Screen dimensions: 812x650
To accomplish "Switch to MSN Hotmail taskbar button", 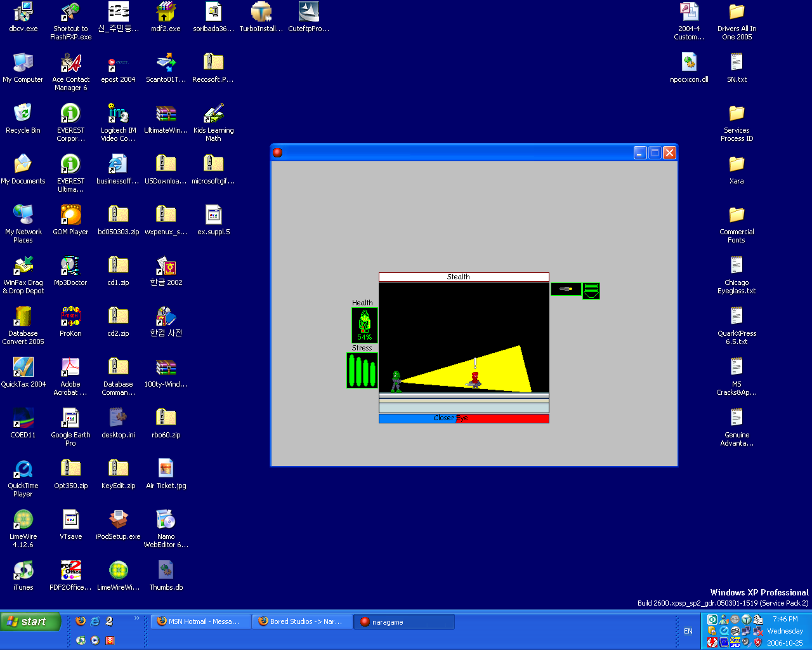I will tap(200, 622).
